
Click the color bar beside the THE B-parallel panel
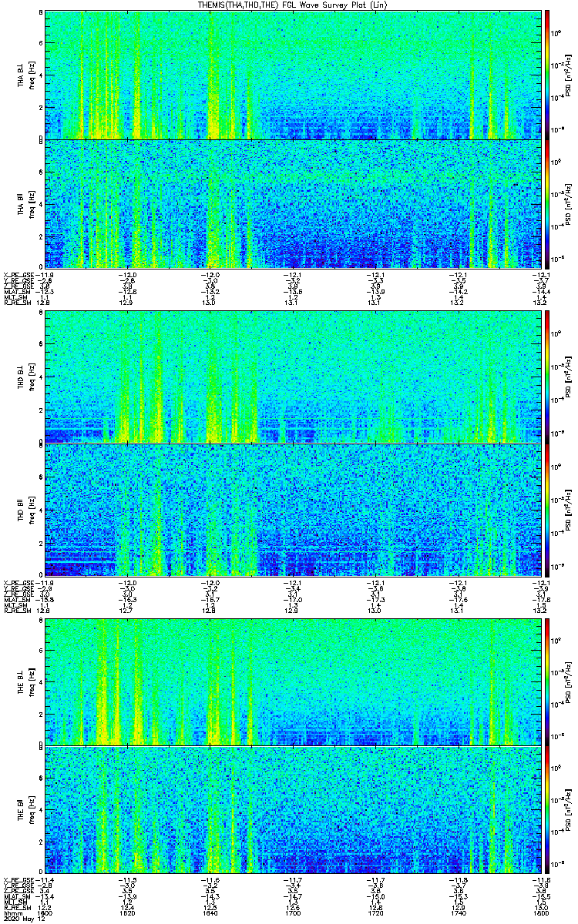click(x=546, y=810)
